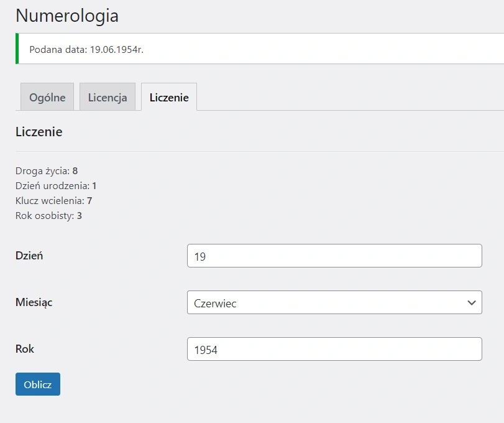Click the Rok field label
Screen dimensions: 504x423
tap(25, 349)
